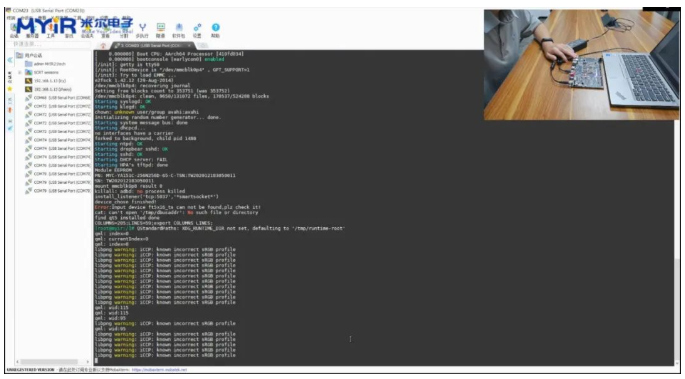
Task: Open a new tab next to COM23
Action: [202, 45]
